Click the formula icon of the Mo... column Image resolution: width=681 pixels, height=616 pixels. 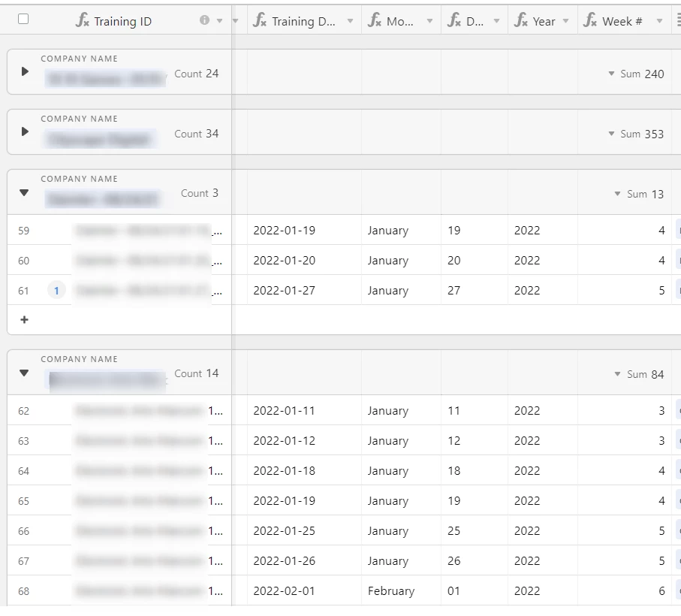coord(375,20)
